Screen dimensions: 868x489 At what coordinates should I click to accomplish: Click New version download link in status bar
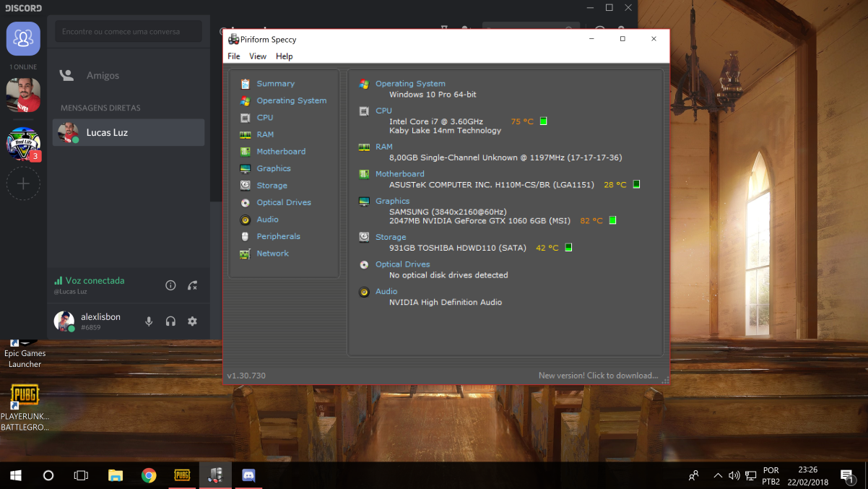598,376
